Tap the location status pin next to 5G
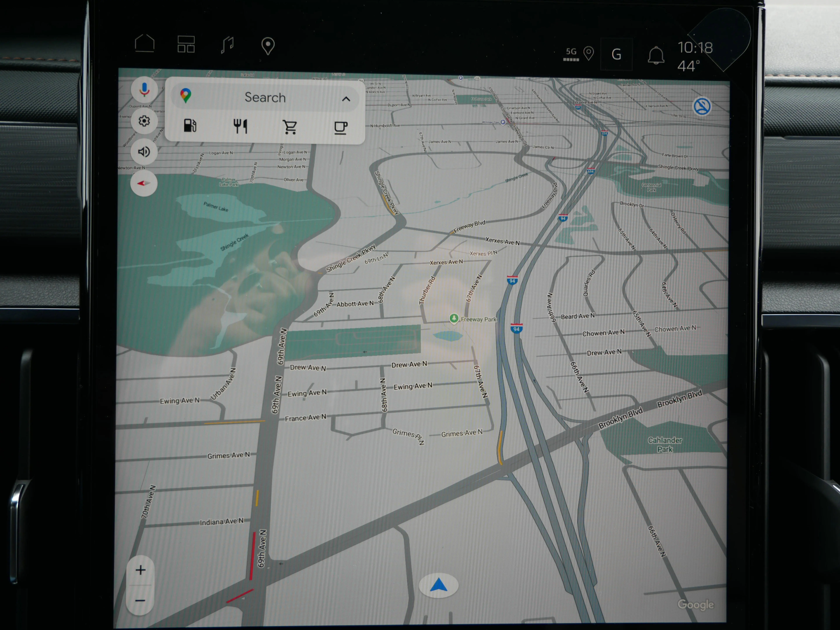 589,54
